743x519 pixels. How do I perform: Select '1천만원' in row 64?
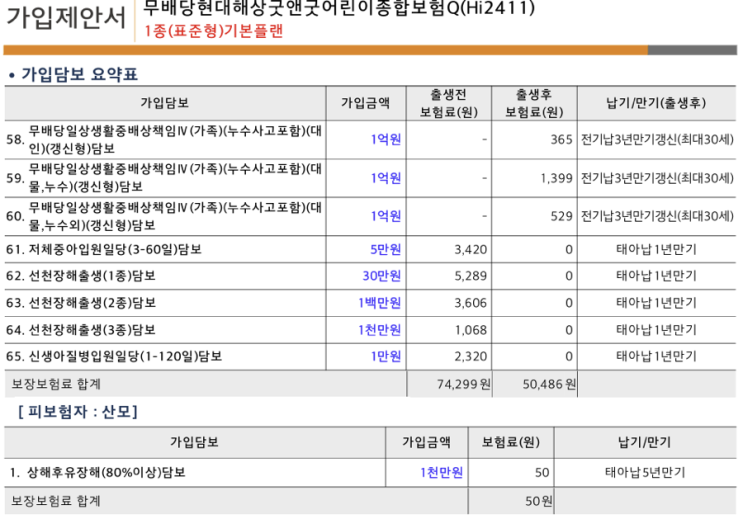click(380, 330)
